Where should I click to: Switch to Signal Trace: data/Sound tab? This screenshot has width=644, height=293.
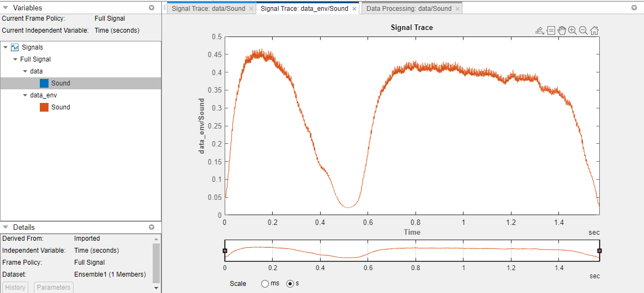tap(208, 9)
